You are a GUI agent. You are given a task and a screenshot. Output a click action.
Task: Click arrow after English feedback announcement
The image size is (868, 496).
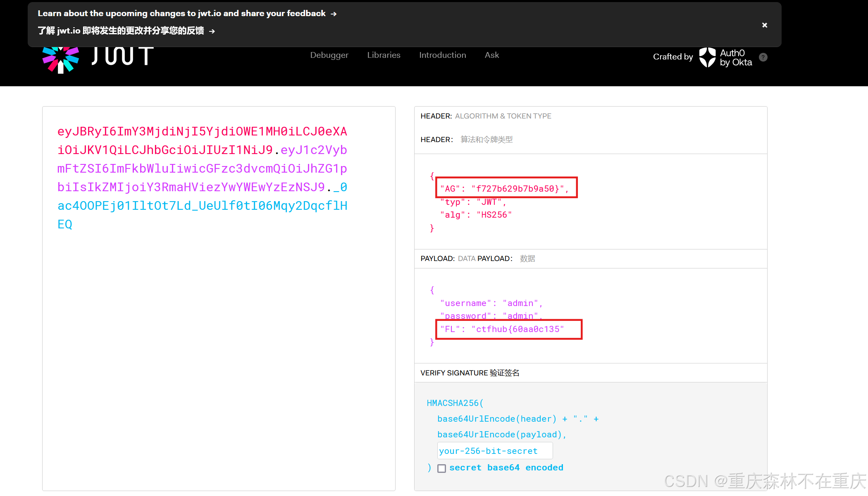click(334, 14)
